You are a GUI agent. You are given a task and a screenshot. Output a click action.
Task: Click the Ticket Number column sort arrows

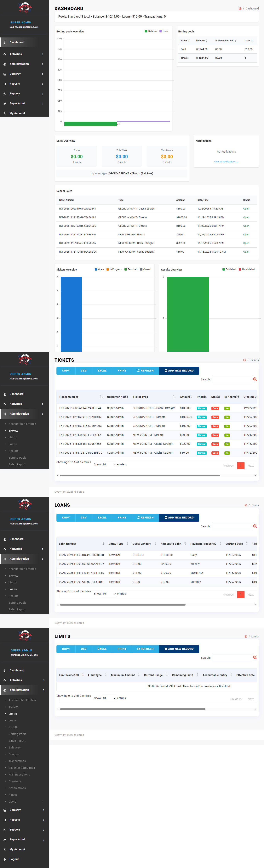point(101,397)
